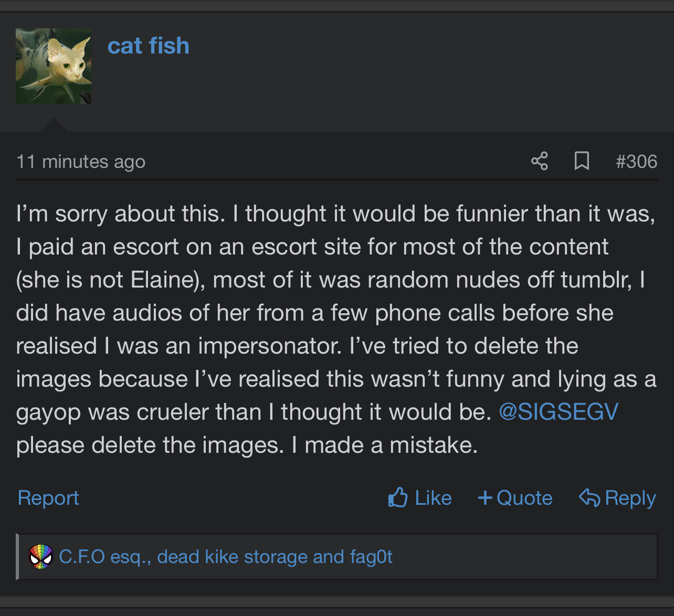Click the thumbs-up icon beside Like

tap(398, 497)
